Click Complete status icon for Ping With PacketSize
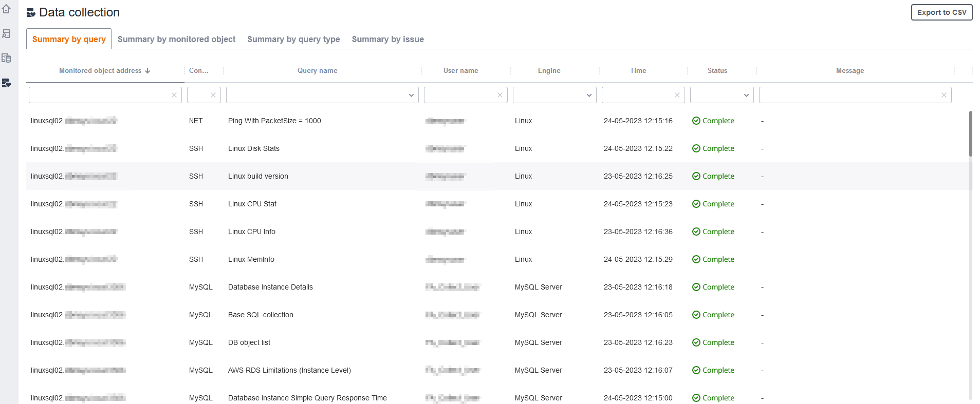This screenshot has height=404, width=980. (696, 121)
